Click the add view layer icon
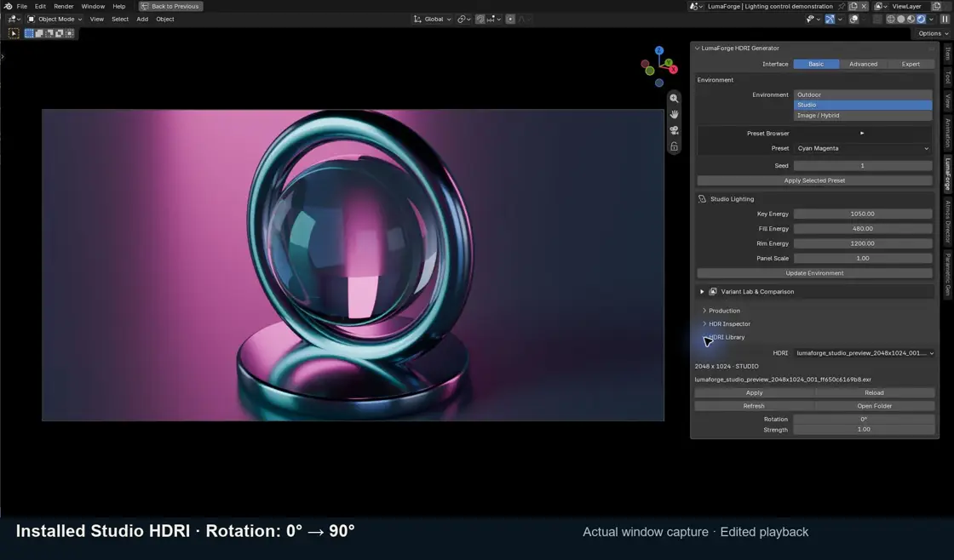 (x=936, y=6)
